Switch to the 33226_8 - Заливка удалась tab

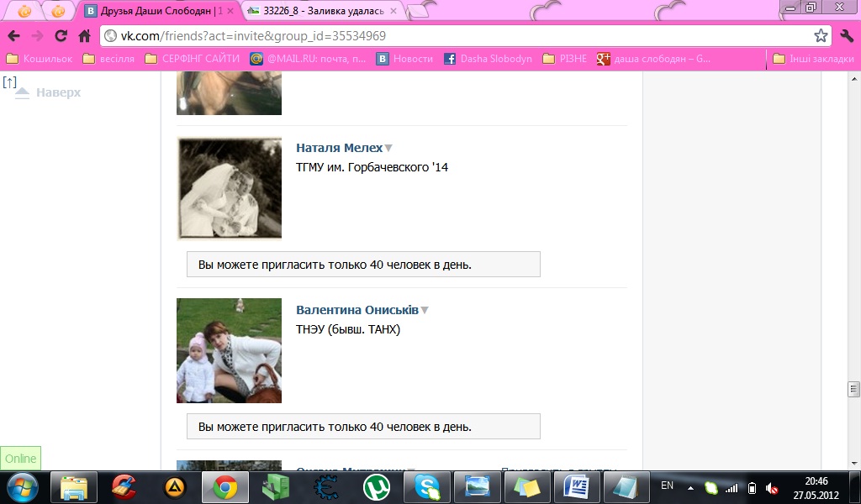[x=324, y=11]
